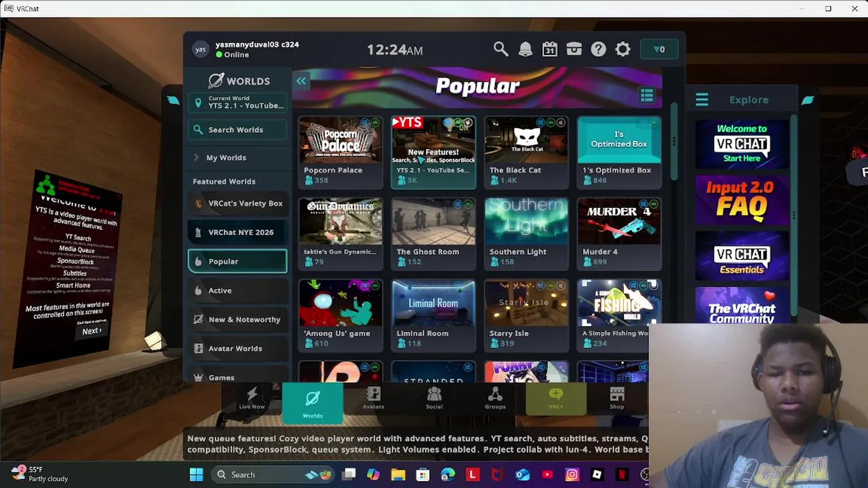Open the Starry Isle world card

tap(526, 315)
